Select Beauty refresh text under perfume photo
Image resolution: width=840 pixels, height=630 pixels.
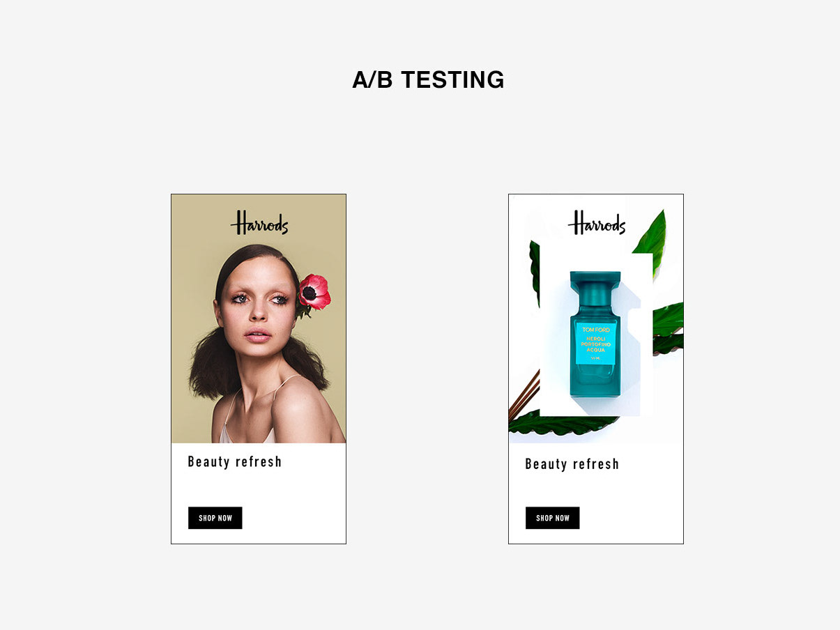click(x=572, y=464)
